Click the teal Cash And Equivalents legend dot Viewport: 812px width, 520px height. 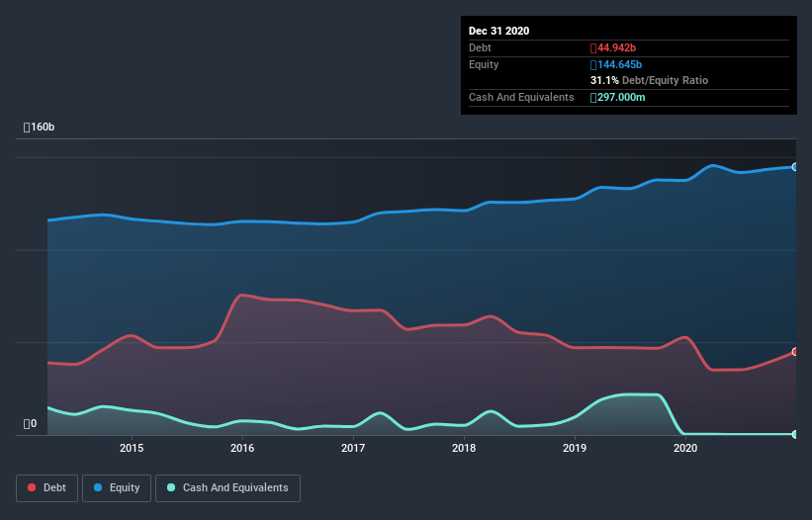click(171, 487)
